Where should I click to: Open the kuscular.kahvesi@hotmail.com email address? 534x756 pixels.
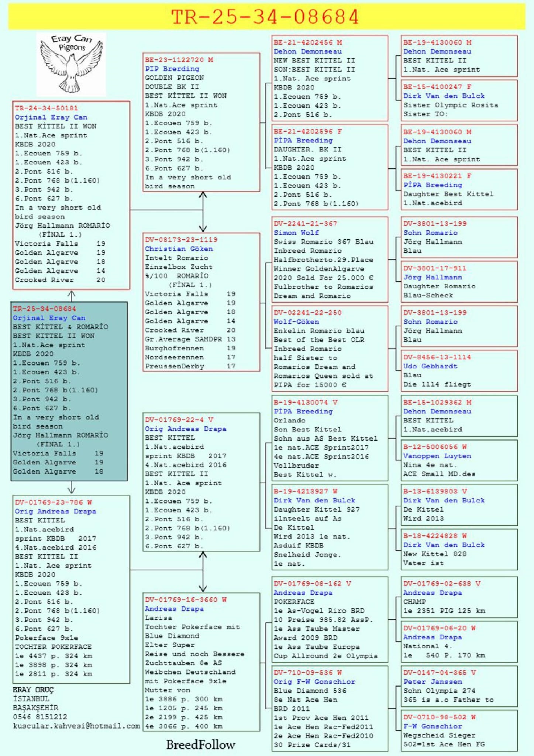coord(77,726)
